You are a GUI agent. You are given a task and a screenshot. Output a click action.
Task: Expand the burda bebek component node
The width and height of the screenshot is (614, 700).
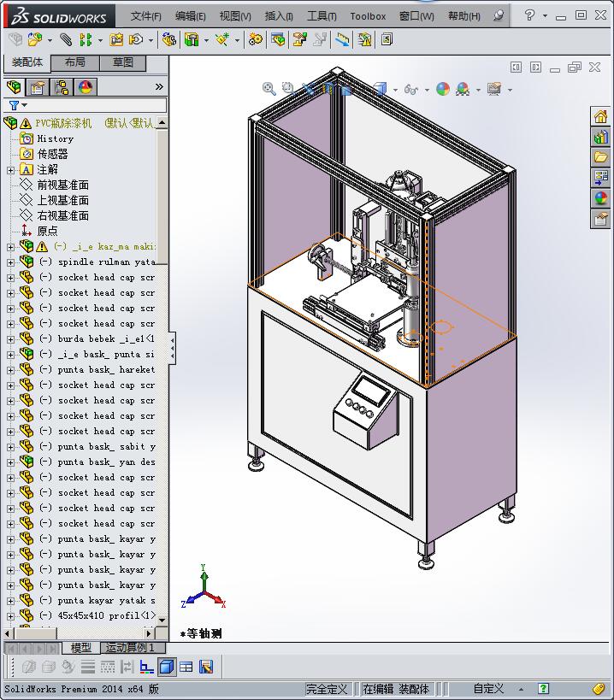[11, 339]
